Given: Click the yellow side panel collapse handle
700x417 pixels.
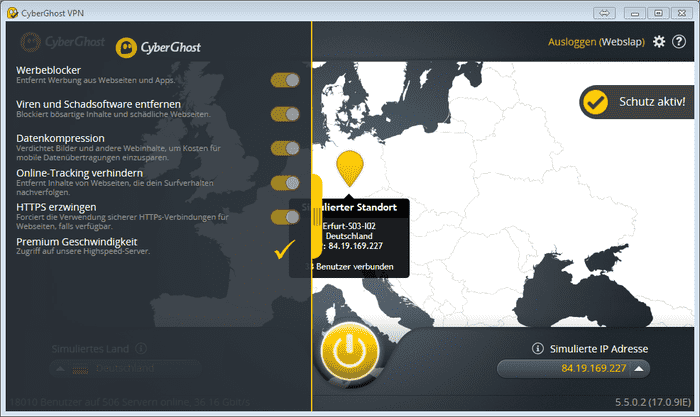Looking at the screenshot, I should tap(317, 217).
